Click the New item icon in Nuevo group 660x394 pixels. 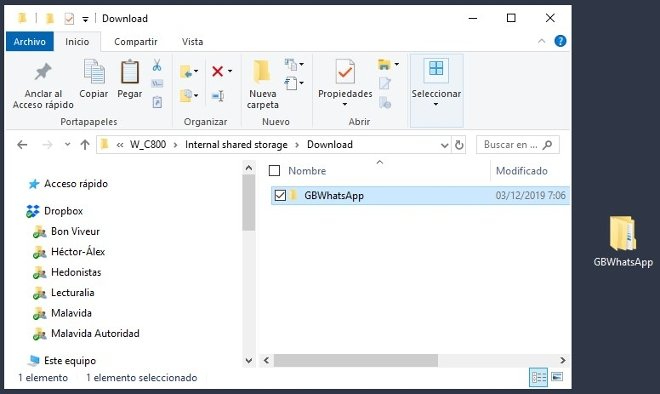click(x=290, y=64)
